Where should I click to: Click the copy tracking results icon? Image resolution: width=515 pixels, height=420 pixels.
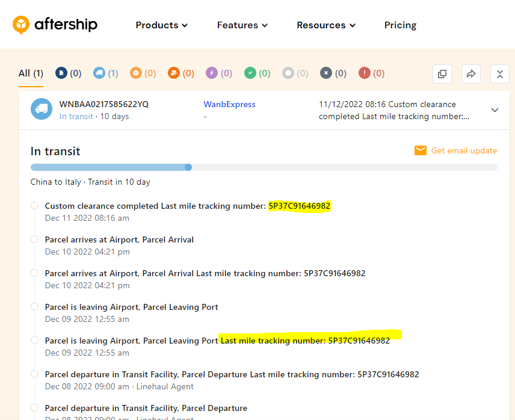pyautogui.click(x=442, y=74)
